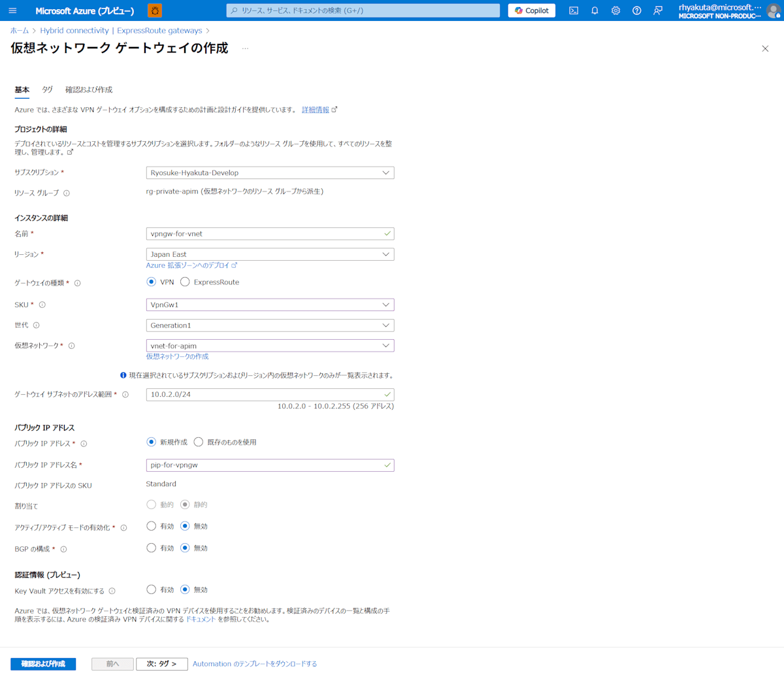This screenshot has height=681, width=784.
Task: Click the info icon beside BGP の構成
Action: pyautogui.click(x=63, y=550)
